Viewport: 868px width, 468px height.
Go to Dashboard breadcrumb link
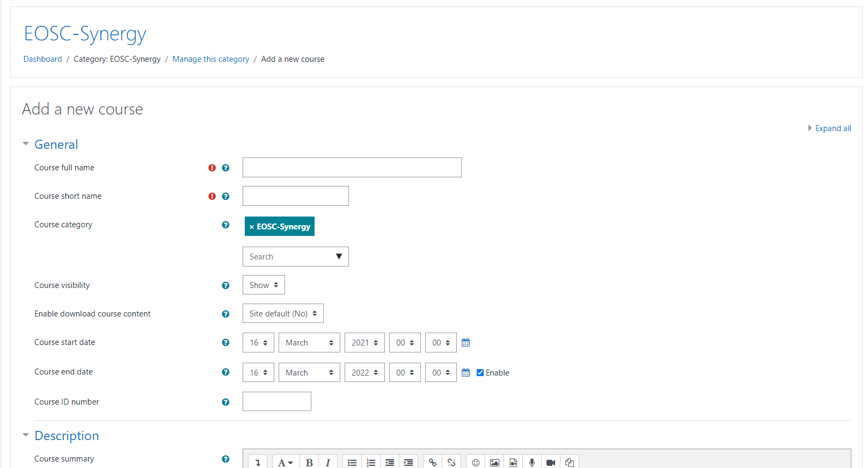(42, 59)
